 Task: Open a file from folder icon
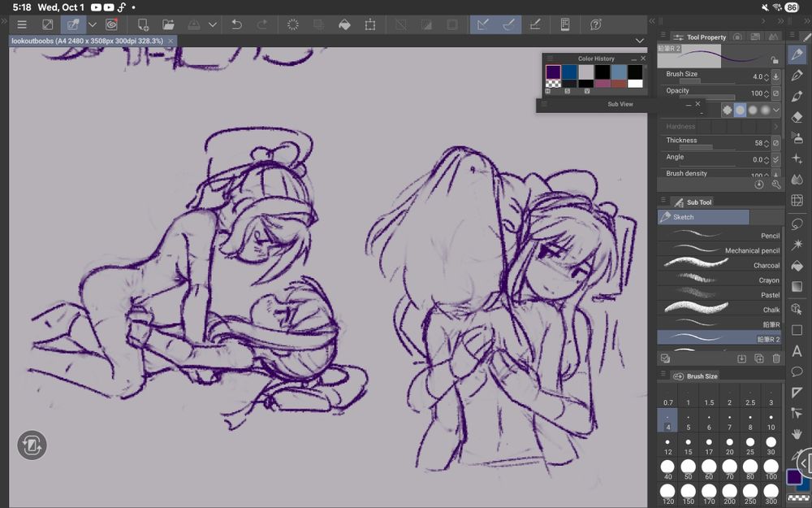point(168,24)
